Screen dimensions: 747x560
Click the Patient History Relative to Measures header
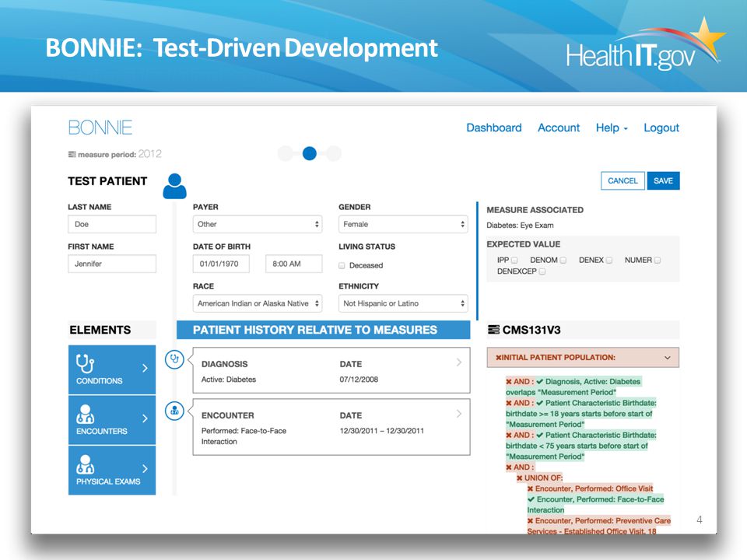[324, 330]
